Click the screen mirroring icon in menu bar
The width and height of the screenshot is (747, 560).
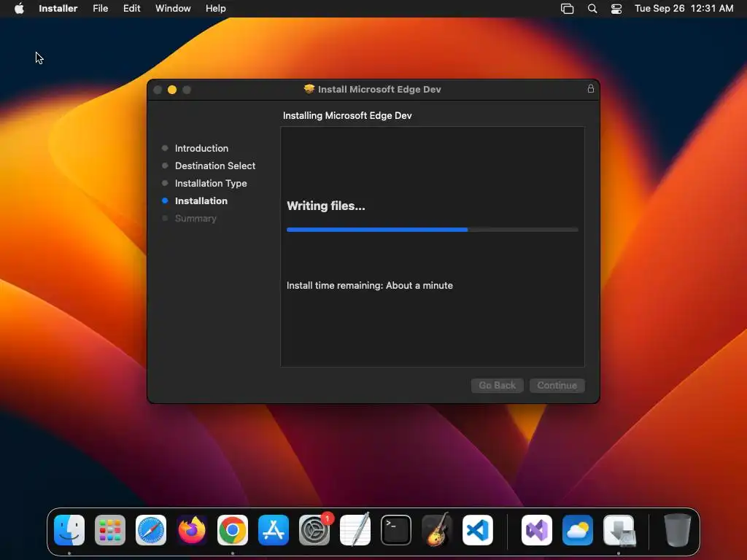tap(567, 8)
